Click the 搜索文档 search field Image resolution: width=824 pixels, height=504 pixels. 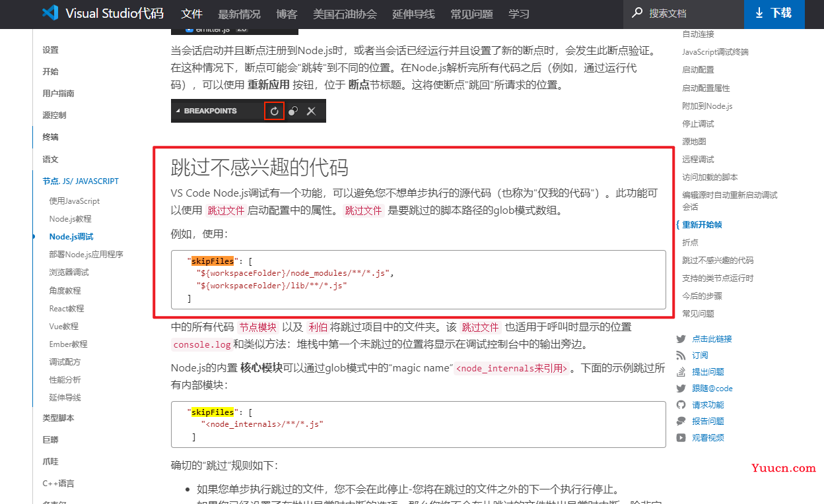tap(683, 13)
